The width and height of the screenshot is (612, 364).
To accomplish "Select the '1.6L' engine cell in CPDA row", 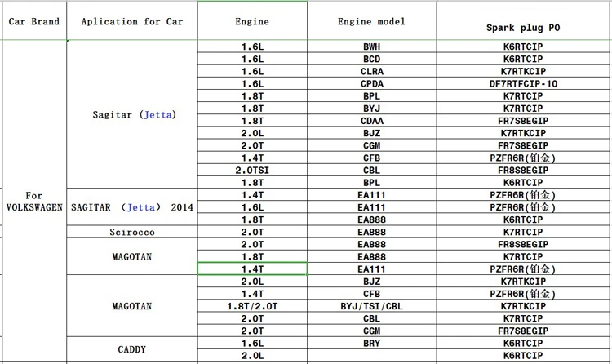I will 252,83.
